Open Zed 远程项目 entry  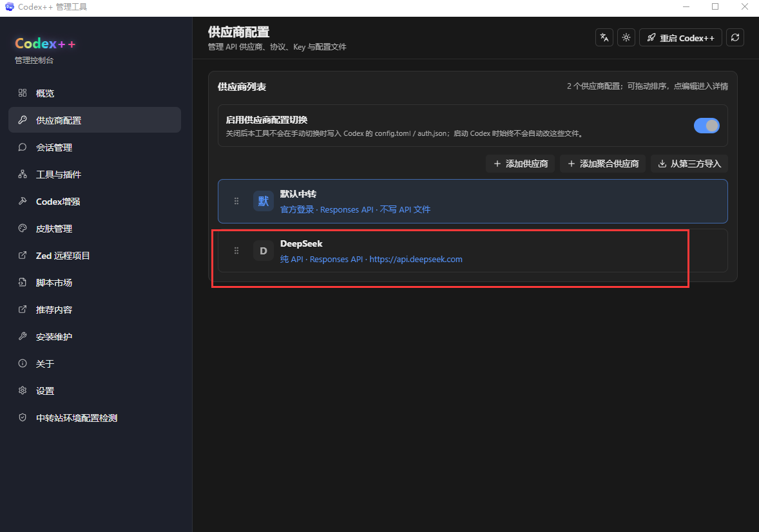coord(94,256)
